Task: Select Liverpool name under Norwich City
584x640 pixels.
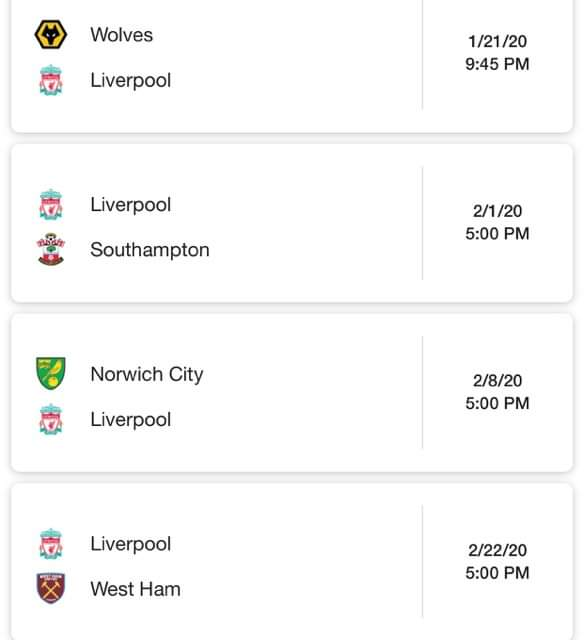Action: tap(131, 420)
